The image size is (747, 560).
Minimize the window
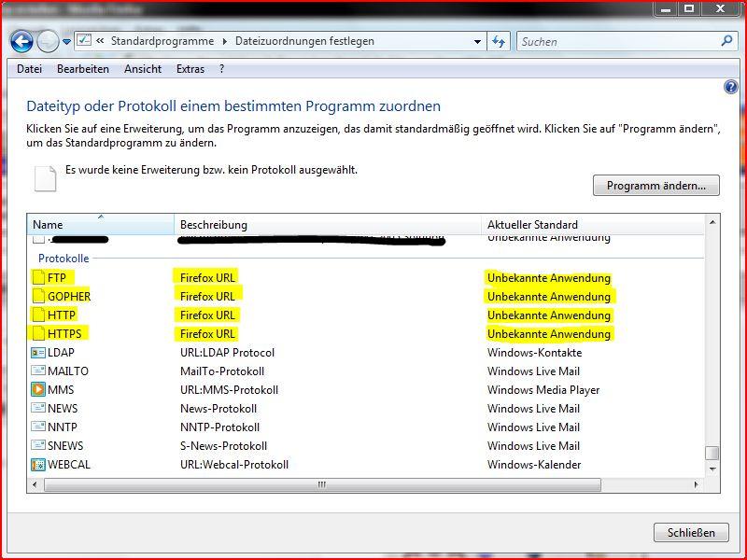point(666,8)
